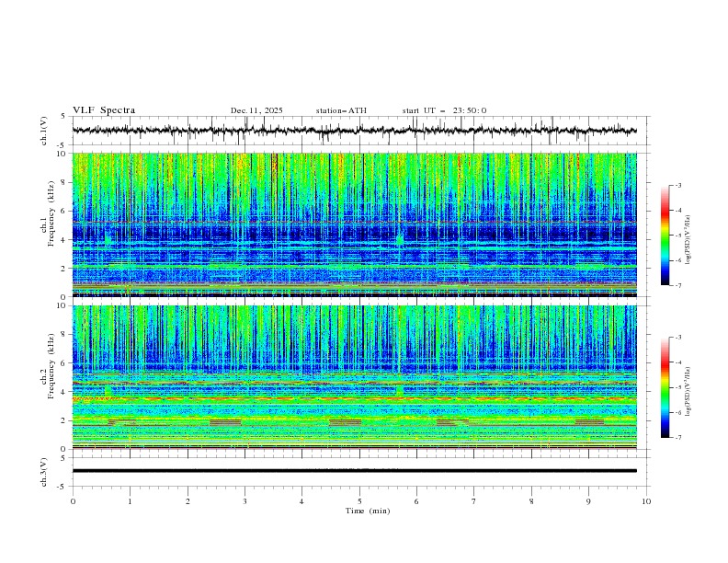Click the ch.1 waveform trace

tap(354, 131)
